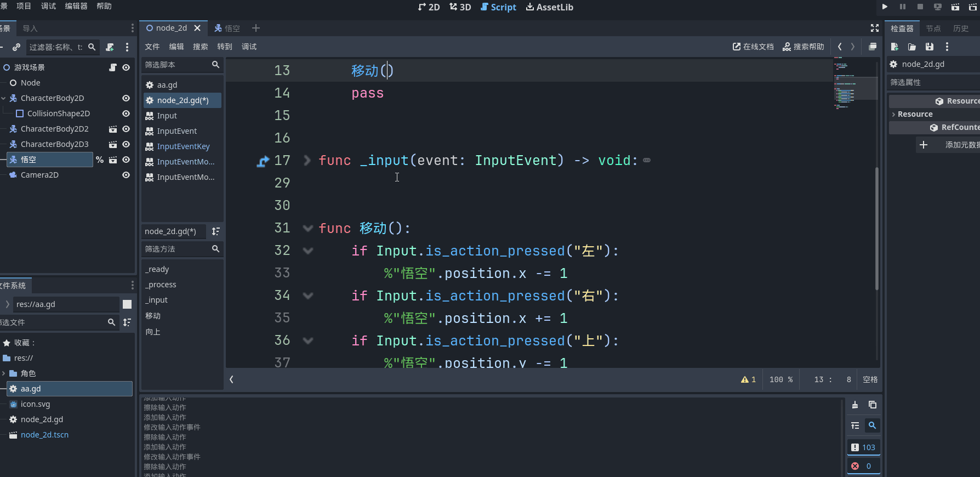
Task: Toggle visibility of 悟空 node
Action: (126, 160)
